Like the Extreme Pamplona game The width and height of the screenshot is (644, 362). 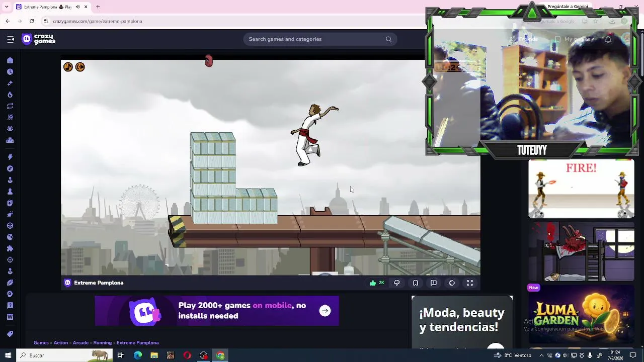[x=377, y=283]
